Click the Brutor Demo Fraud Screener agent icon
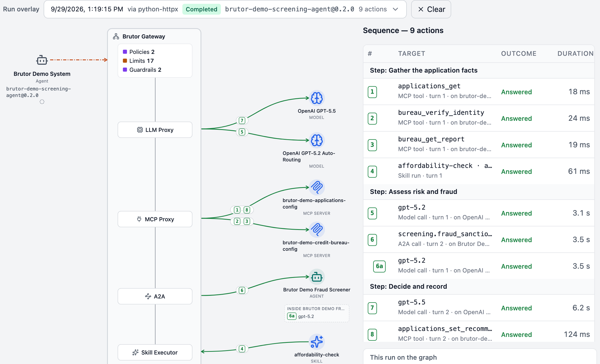The image size is (600, 364). pos(317,277)
